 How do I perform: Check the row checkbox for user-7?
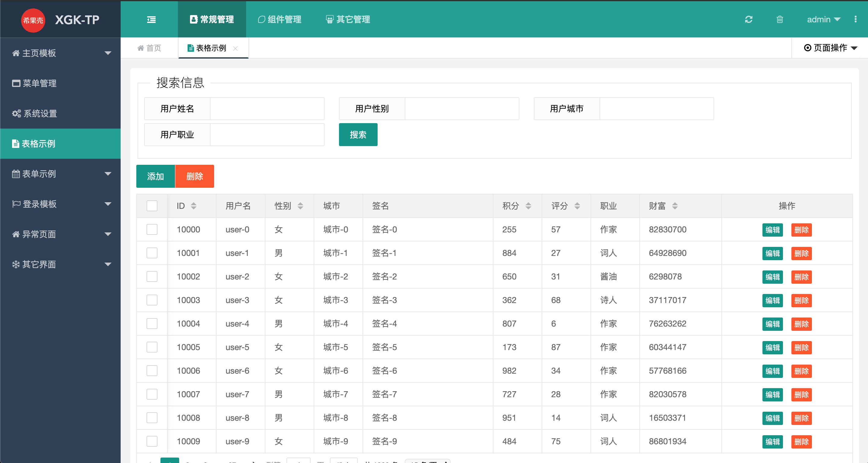pos(152,394)
